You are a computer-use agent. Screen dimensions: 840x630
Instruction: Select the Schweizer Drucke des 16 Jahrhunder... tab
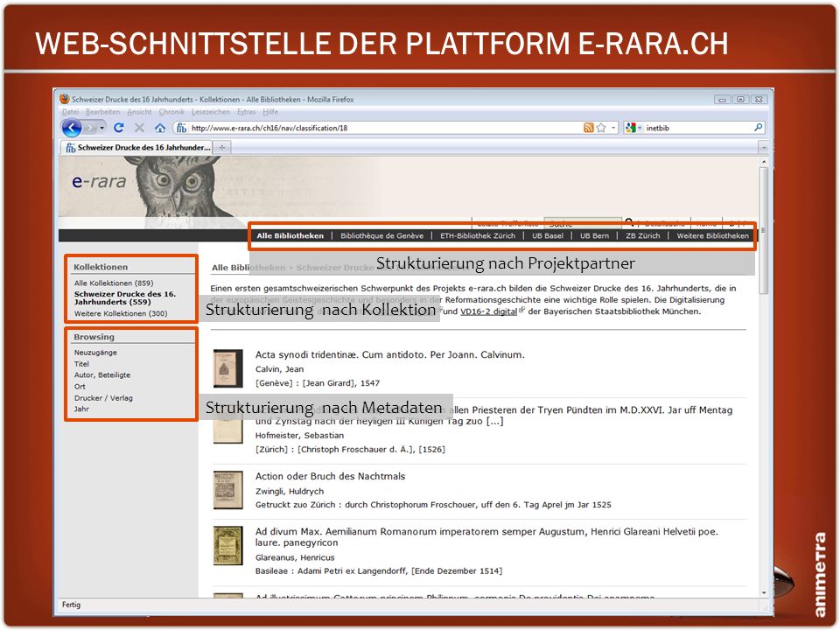pyautogui.click(x=136, y=147)
